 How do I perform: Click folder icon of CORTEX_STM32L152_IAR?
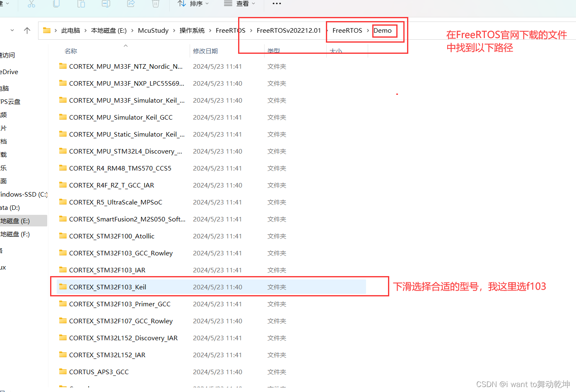click(x=63, y=354)
